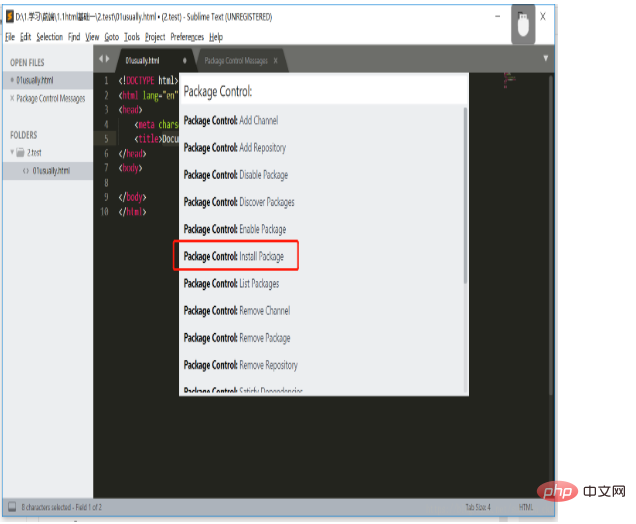Close the Sublime Text window
Image resolution: width=636 pixels, height=524 pixels.
[x=543, y=17]
